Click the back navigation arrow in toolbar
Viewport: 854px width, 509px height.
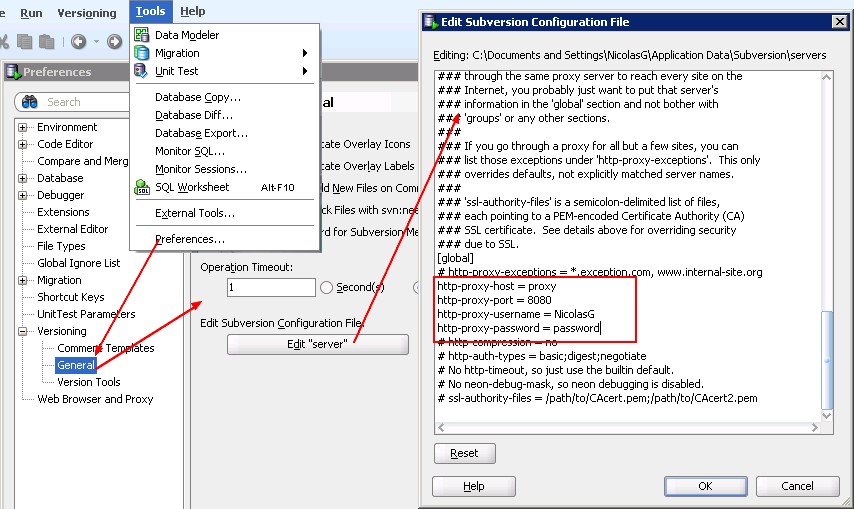[x=78, y=41]
